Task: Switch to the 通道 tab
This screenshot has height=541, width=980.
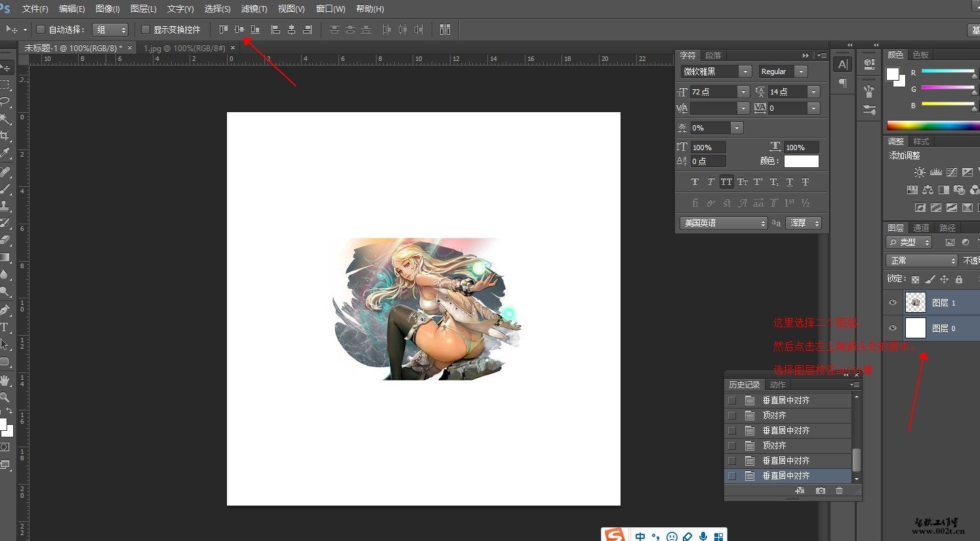Action: click(x=921, y=228)
